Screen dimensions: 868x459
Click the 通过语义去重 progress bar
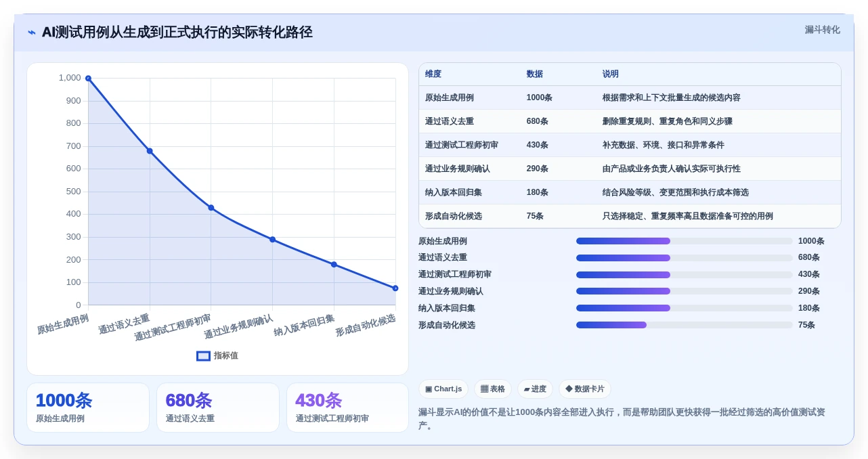pos(684,258)
